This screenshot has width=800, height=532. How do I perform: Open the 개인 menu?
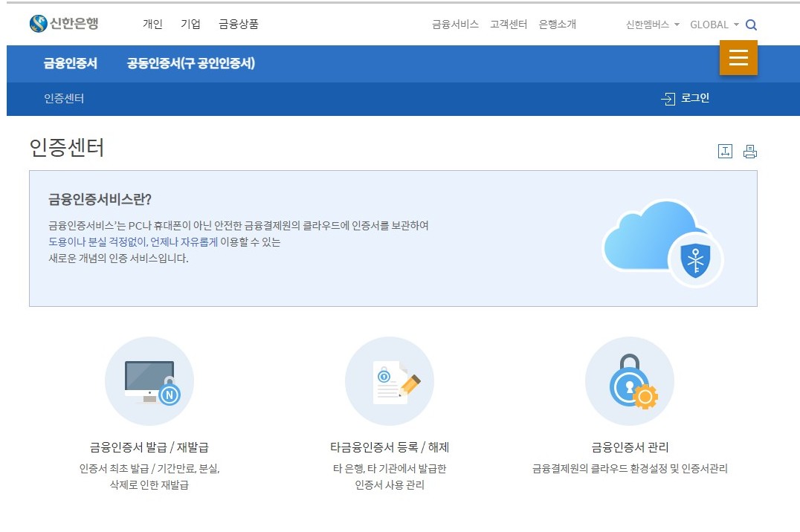coord(152,24)
